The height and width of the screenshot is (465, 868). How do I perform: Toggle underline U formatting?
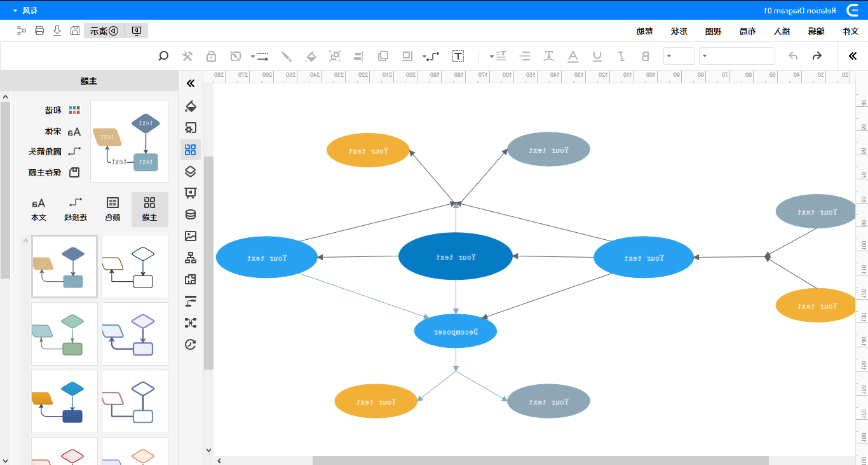click(x=597, y=56)
